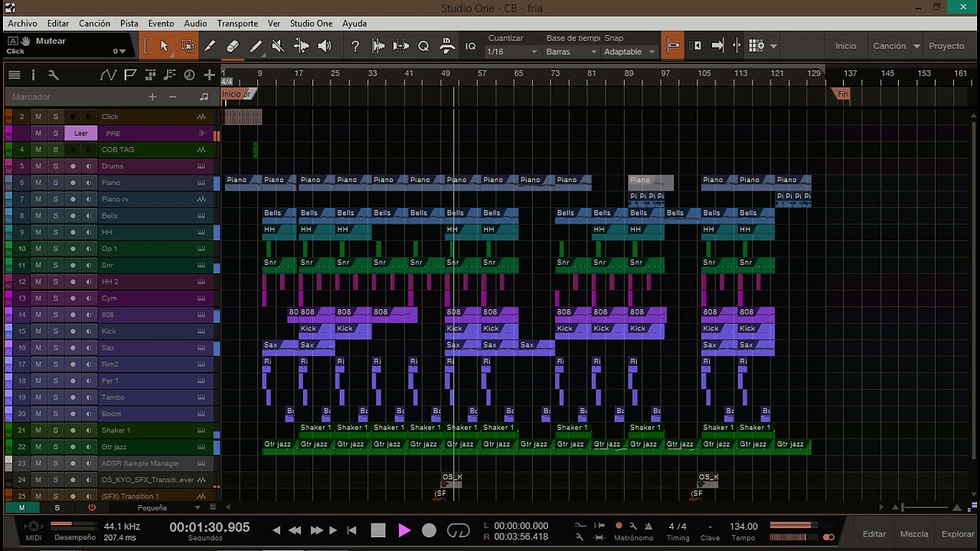This screenshot has width=980, height=551.
Task: Select the Bend tool
Action: pos(302,46)
